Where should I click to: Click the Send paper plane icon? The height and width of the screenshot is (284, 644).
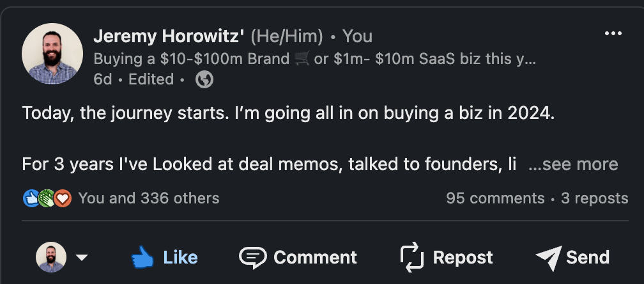[x=548, y=257]
